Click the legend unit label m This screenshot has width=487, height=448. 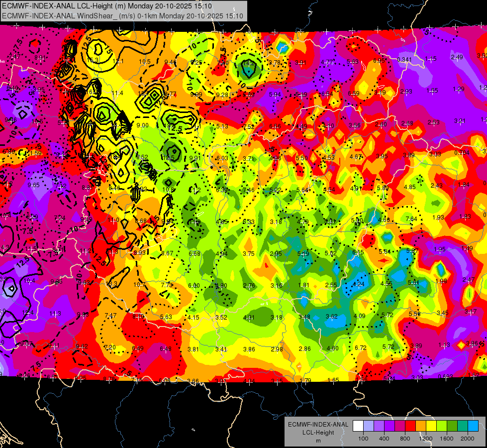coord(318,441)
